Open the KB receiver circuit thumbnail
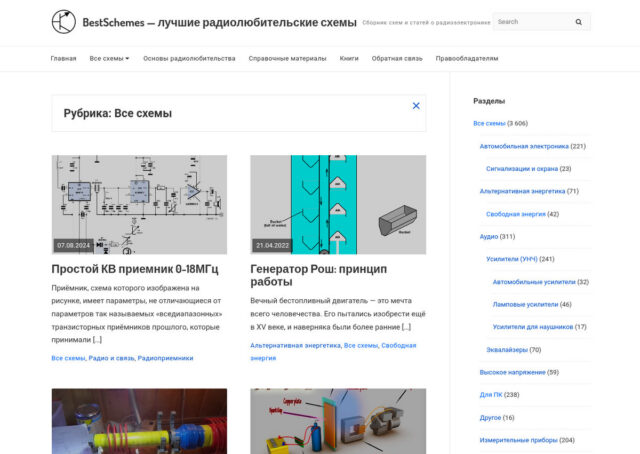This screenshot has width=640, height=454. (139, 205)
